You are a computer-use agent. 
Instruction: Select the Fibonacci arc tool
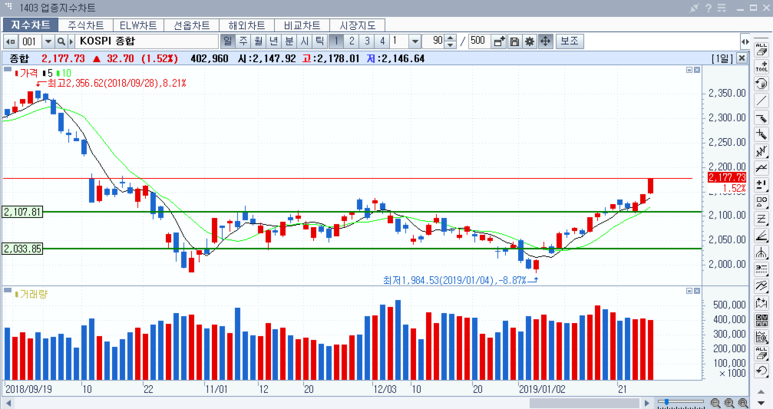pyautogui.click(x=762, y=252)
